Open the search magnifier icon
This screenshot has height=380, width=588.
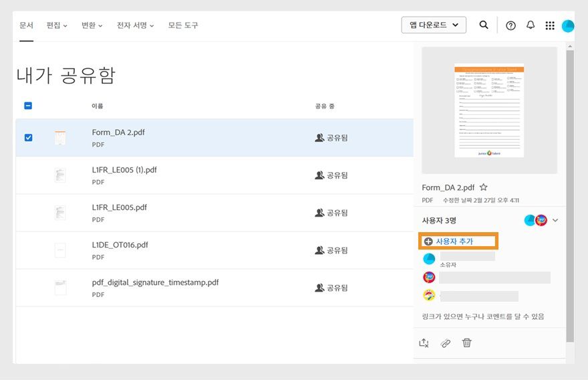(x=484, y=25)
